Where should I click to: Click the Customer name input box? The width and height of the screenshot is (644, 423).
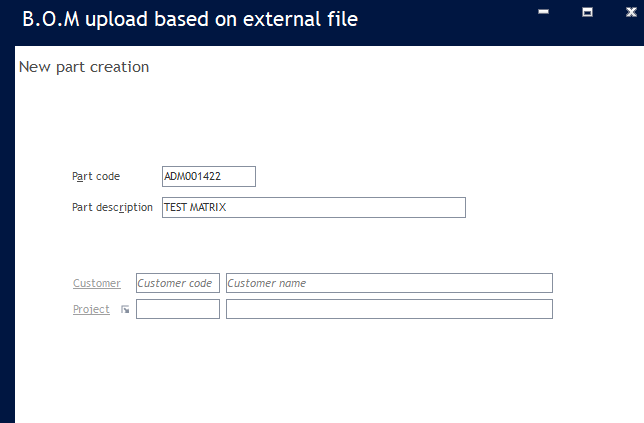click(x=389, y=283)
